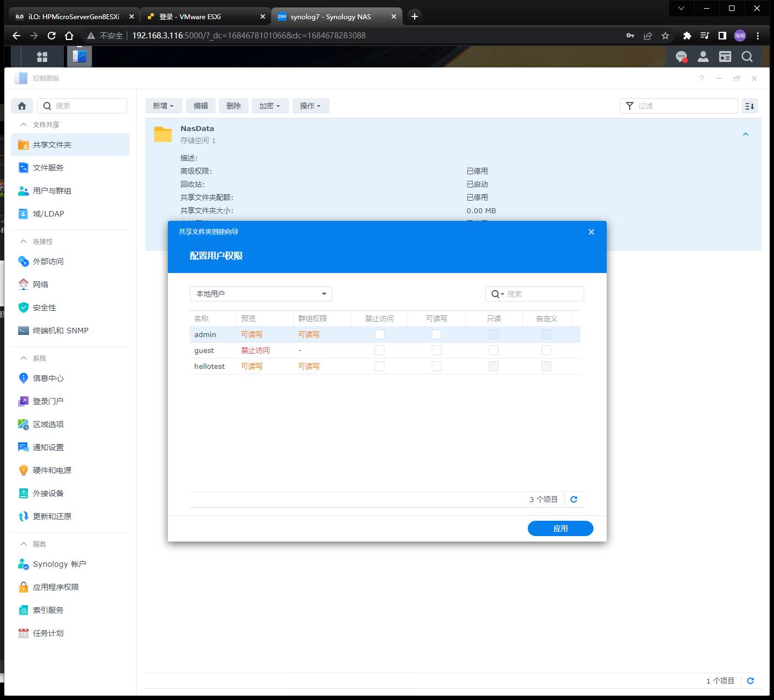Check No access box for hellotest
This screenshot has height=700, width=774.
pyautogui.click(x=380, y=366)
